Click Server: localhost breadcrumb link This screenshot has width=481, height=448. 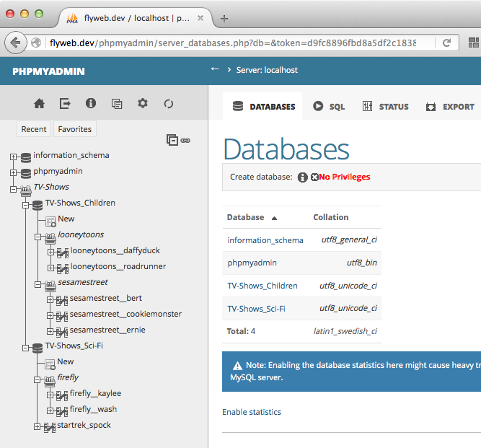click(x=267, y=70)
